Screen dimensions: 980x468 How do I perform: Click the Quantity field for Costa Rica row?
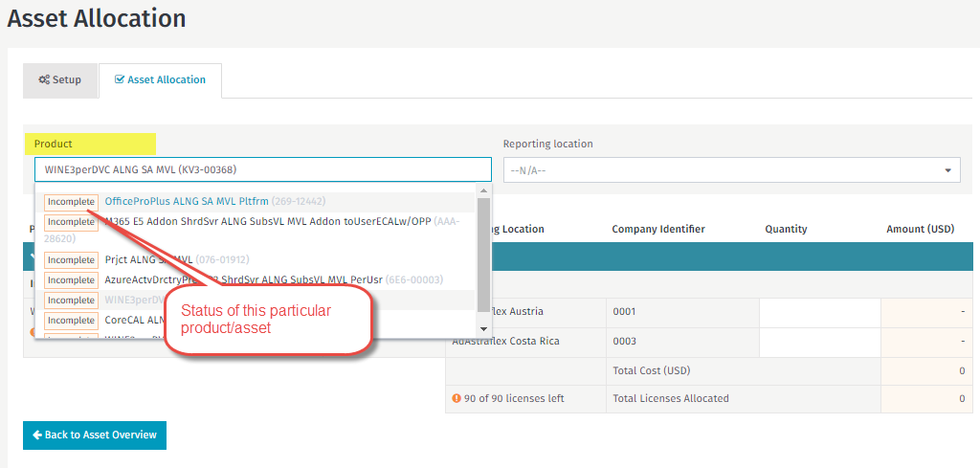pyautogui.click(x=819, y=342)
